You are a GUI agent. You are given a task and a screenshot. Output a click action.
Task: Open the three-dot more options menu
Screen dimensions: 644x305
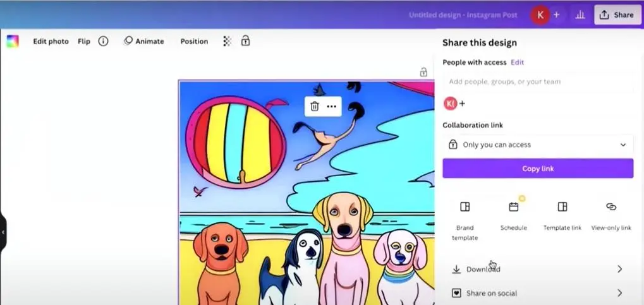coord(332,106)
